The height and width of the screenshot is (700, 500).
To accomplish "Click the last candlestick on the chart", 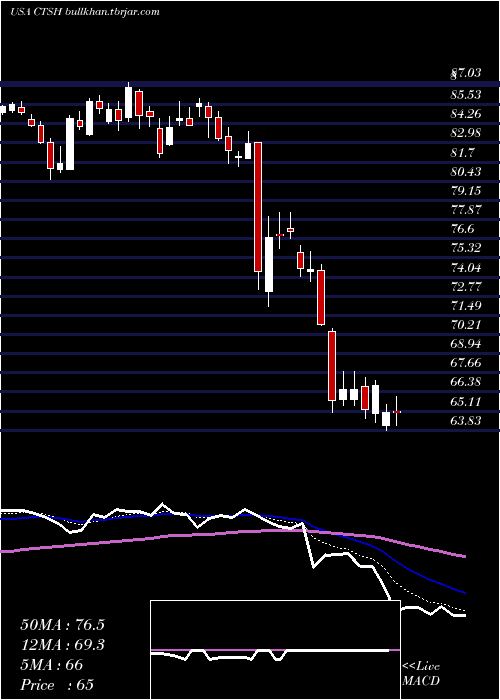I will click(x=396, y=411).
